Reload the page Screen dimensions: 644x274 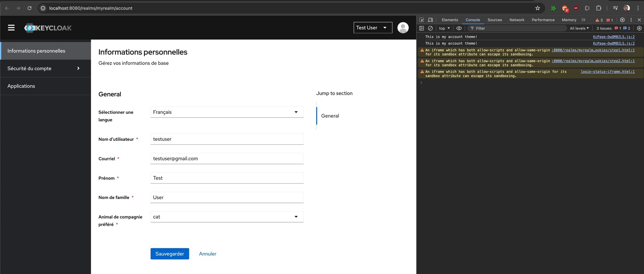point(29,8)
